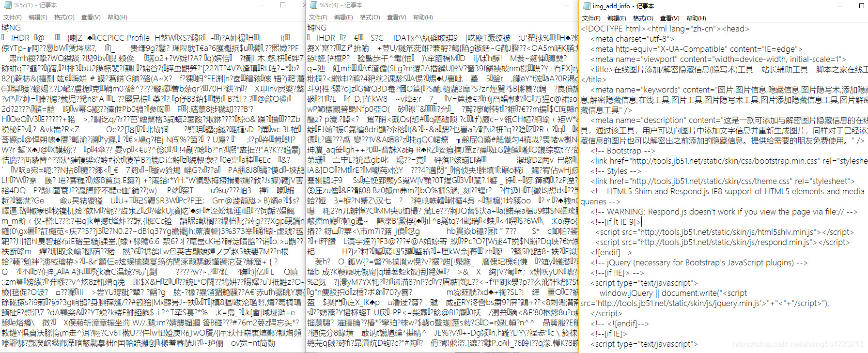Open 查看(V) menu in %5c(4) window
This screenshot has height=353, width=868.
point(397,17)
